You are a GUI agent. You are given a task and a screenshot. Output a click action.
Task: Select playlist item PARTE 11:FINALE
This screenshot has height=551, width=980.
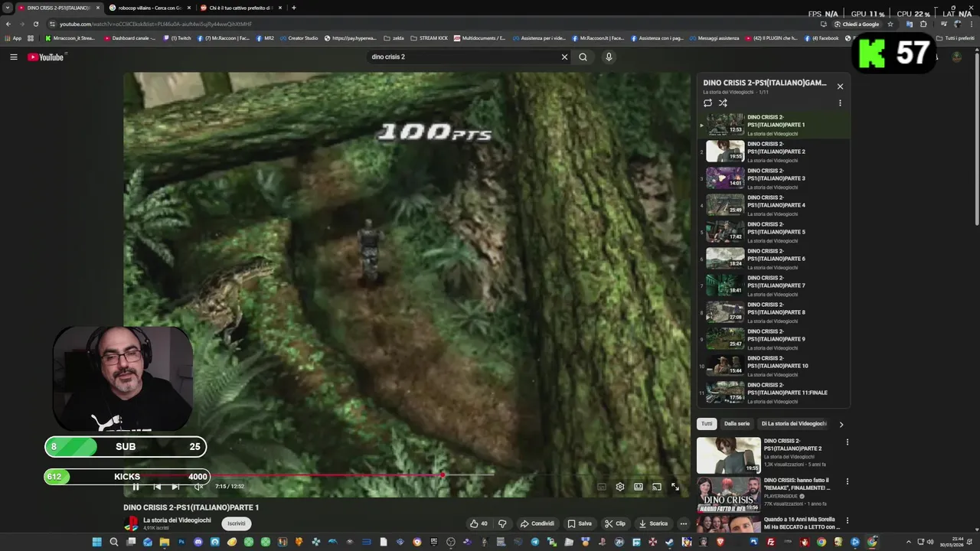pyautogui.click(x=773, y=393)
